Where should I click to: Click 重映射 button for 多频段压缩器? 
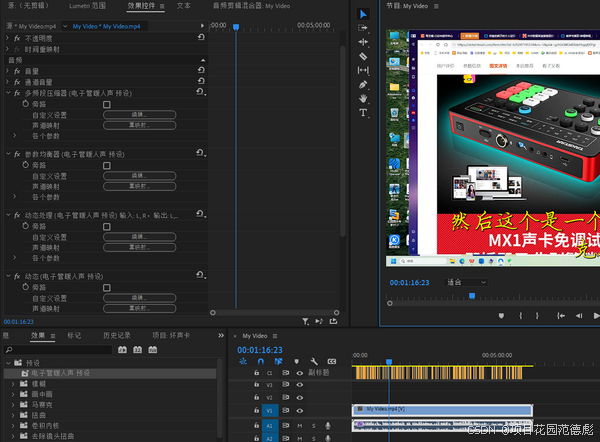point(140,125)
